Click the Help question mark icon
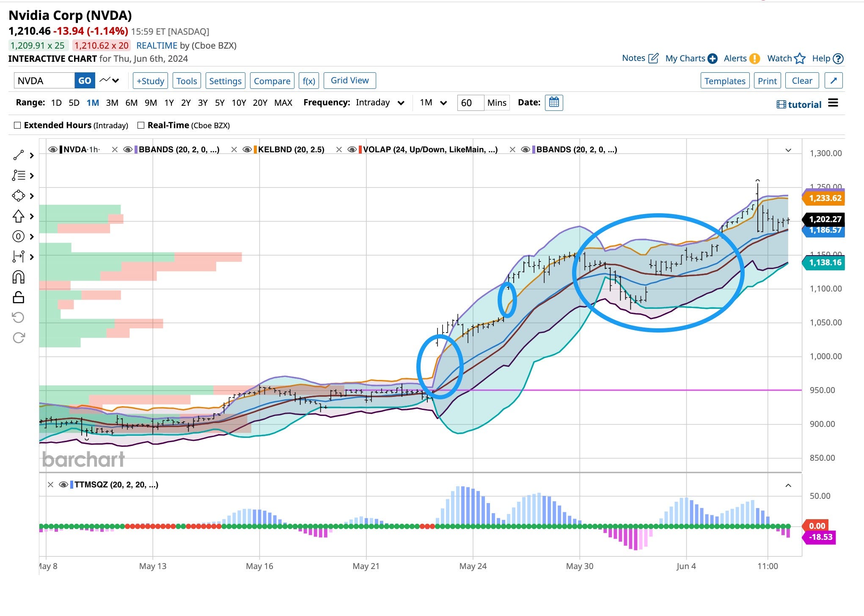The width and height of the screenshot is (864, 616). click(838, 59)
